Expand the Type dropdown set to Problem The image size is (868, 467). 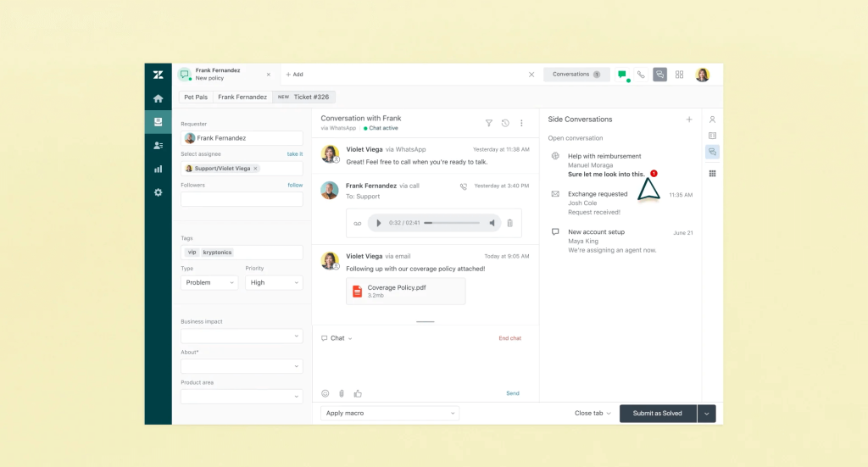click(x=209, y=282)
